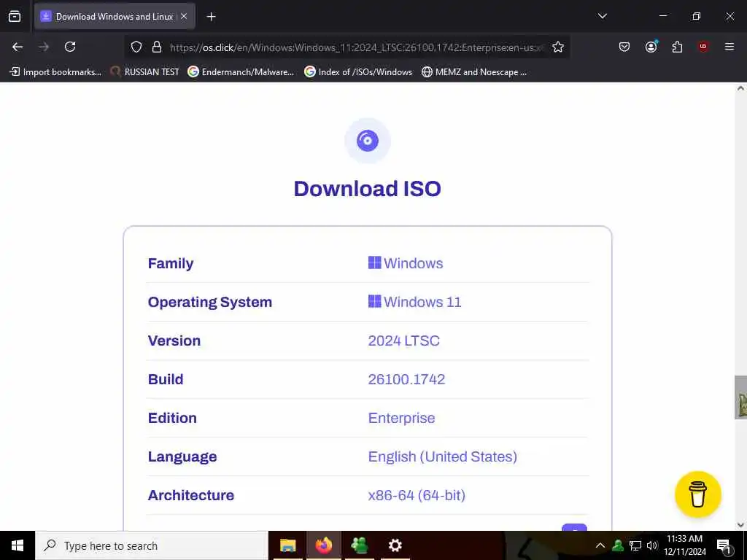Go back with the back arrow
747x560 pixels.
pos(18,47)
